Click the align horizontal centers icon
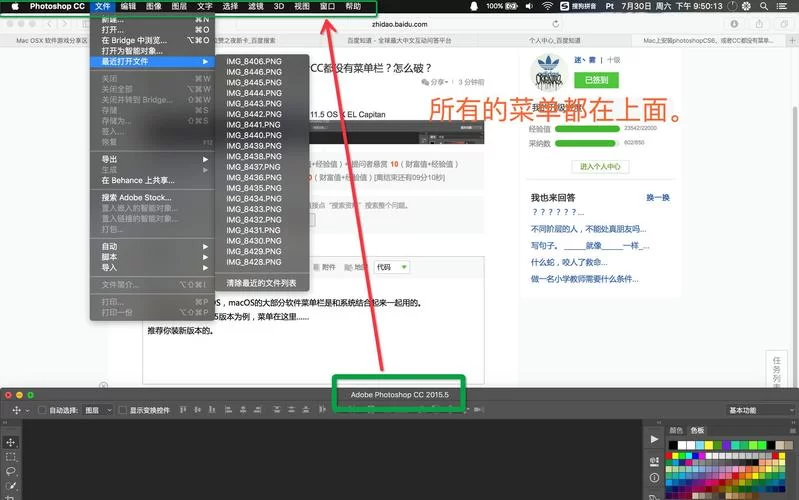The height and width of the screenshot is (500, 799). (x=243, y=409)
